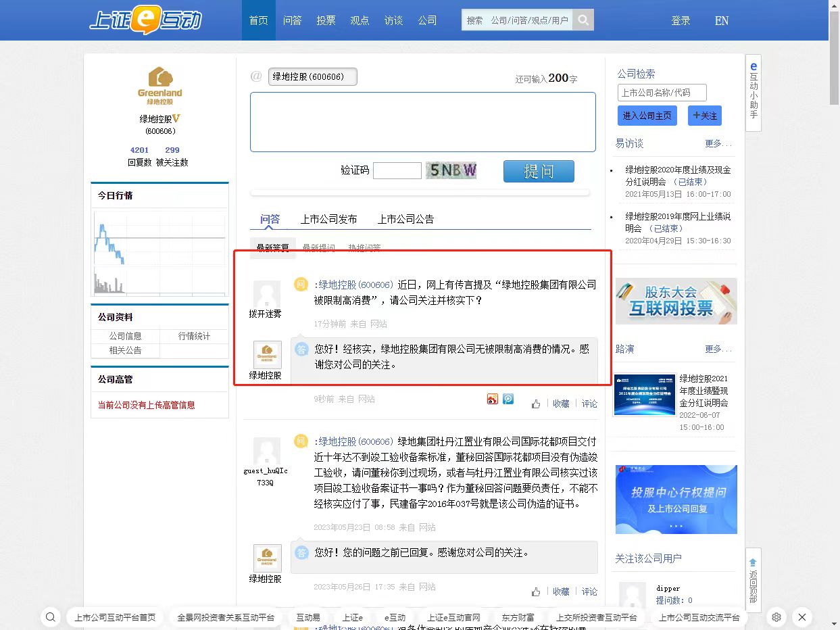Like the 2023年05月26日 answer with thumbs-up

(x=536, y=591)
